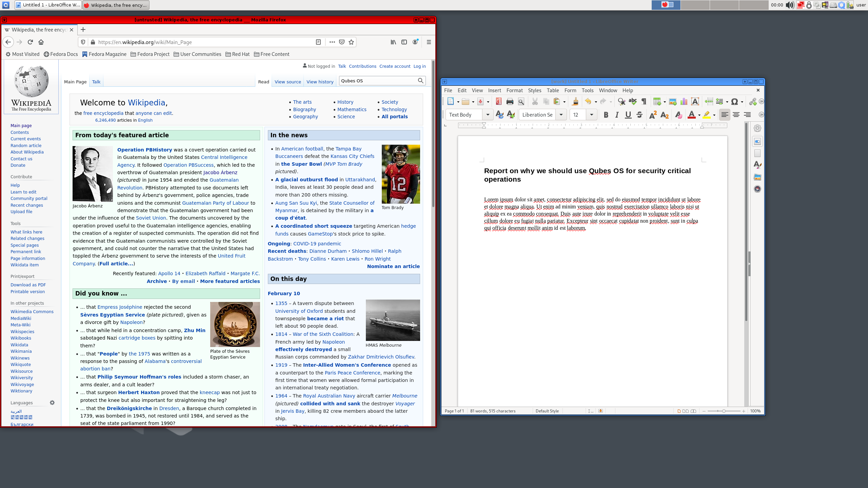Image resolution: width=868 pixels, height=488 pixels.
Task: Click Update Selected Style icon in Writer
Action: pos(499,115)
